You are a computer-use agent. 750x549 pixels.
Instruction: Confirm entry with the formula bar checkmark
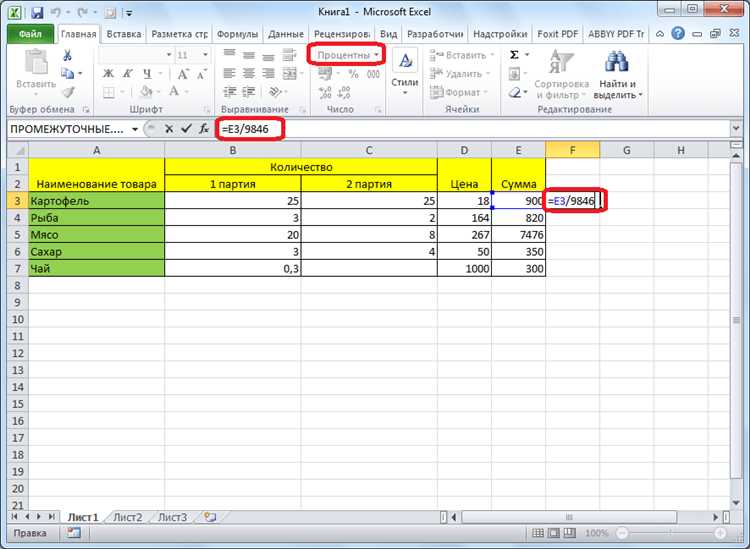pos(185,129)
